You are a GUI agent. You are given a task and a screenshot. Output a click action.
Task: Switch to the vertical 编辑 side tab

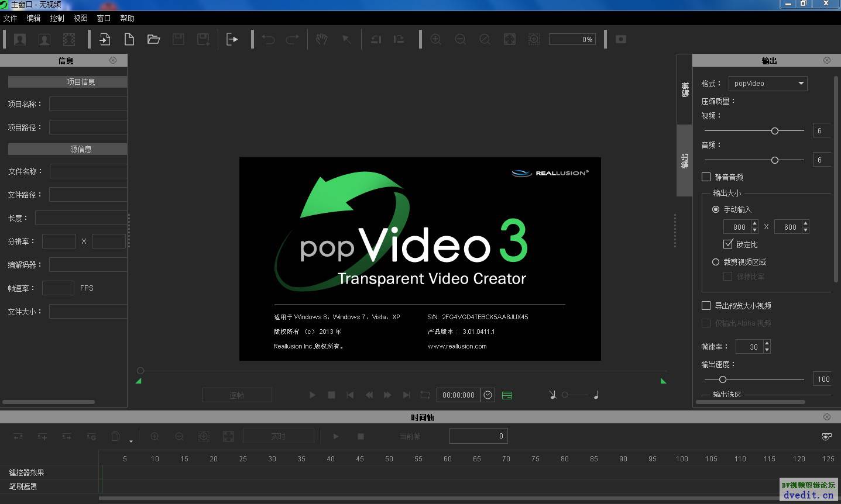tap(685, 89)
